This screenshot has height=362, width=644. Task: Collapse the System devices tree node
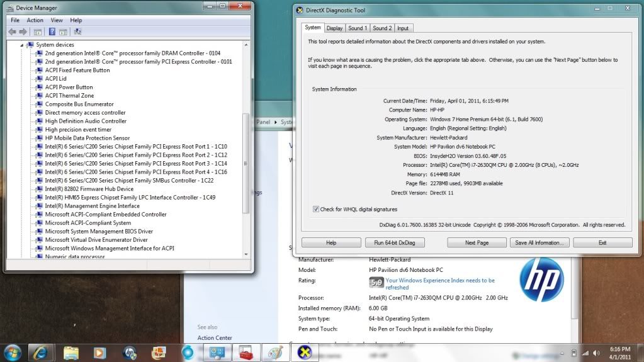click(x=22, y=45)
